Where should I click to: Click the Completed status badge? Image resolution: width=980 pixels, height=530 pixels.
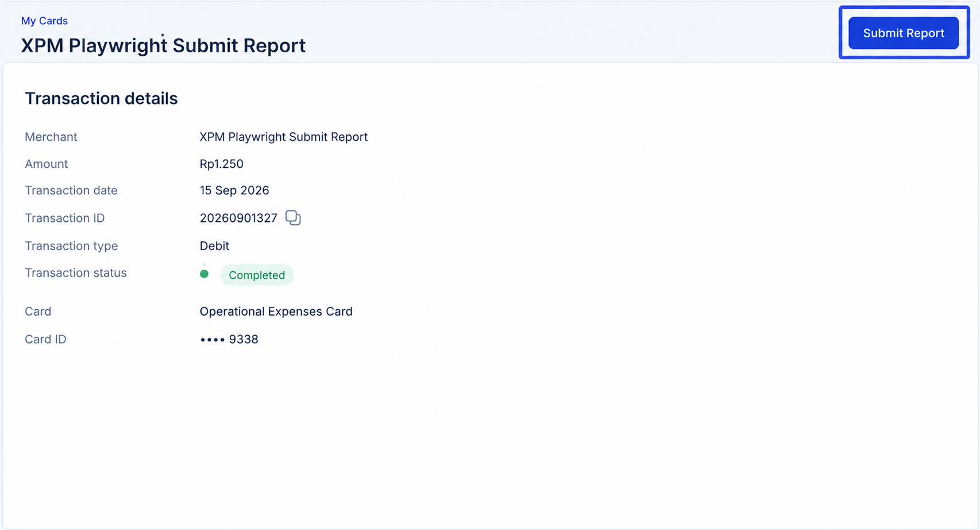257,275
